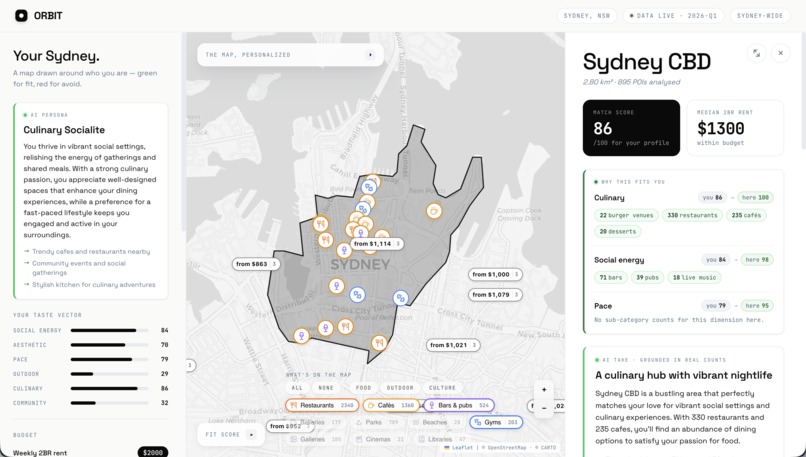Select the lower restaurant marker on western edge
Screen dimensions: 806x457
point(325,240)
